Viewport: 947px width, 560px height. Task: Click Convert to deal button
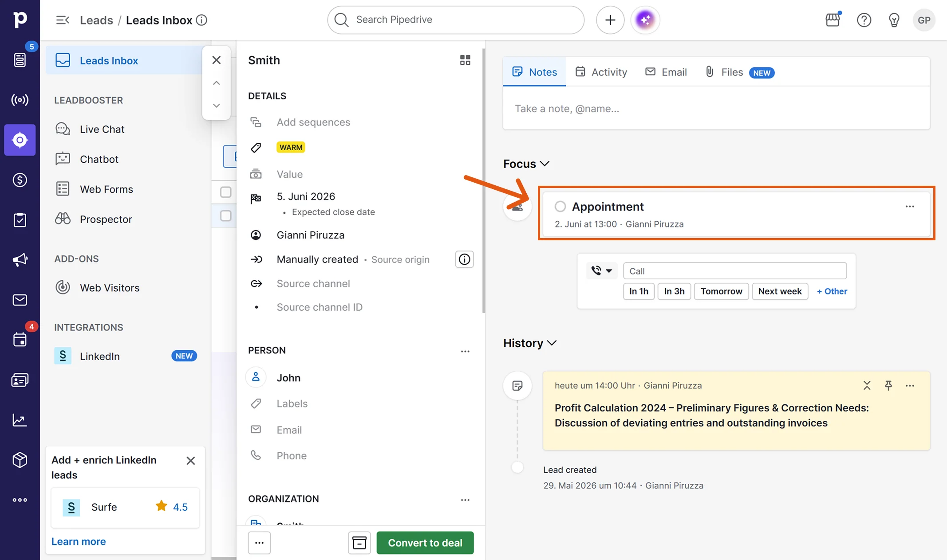coord(425,543)
